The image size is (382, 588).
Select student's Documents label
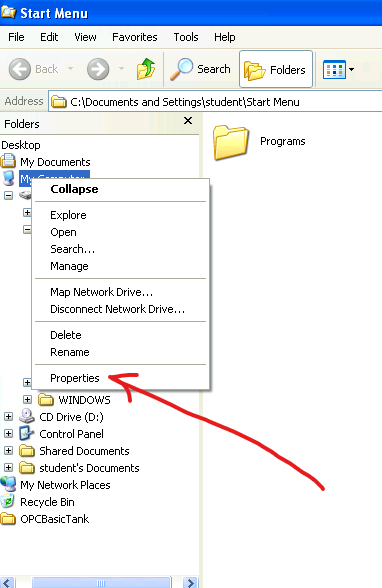pos(89,468)
